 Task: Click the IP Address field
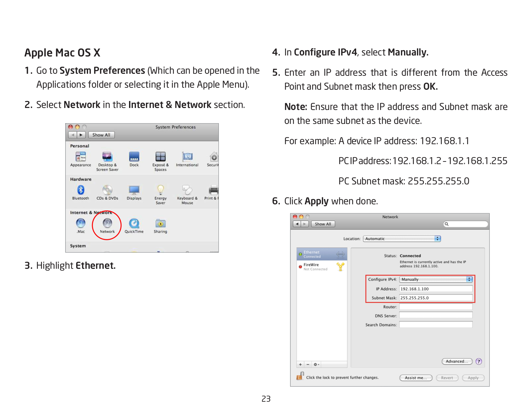436,289
